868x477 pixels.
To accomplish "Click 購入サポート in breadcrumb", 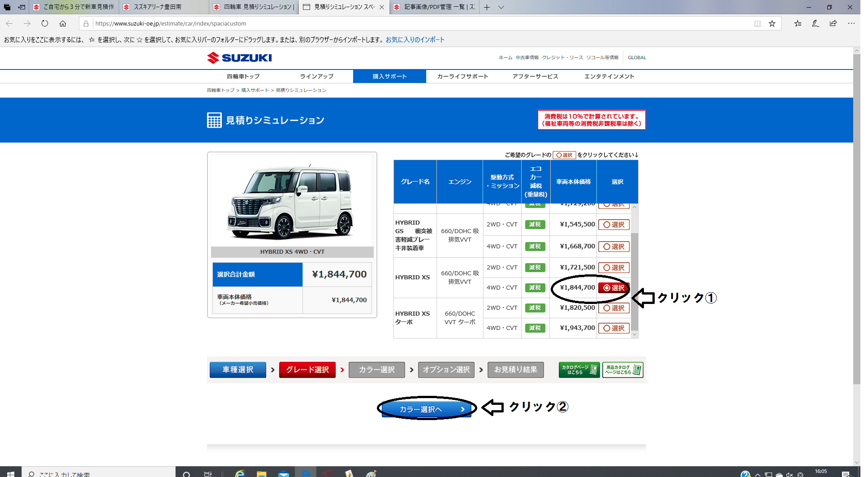I will tap(255, 91).
